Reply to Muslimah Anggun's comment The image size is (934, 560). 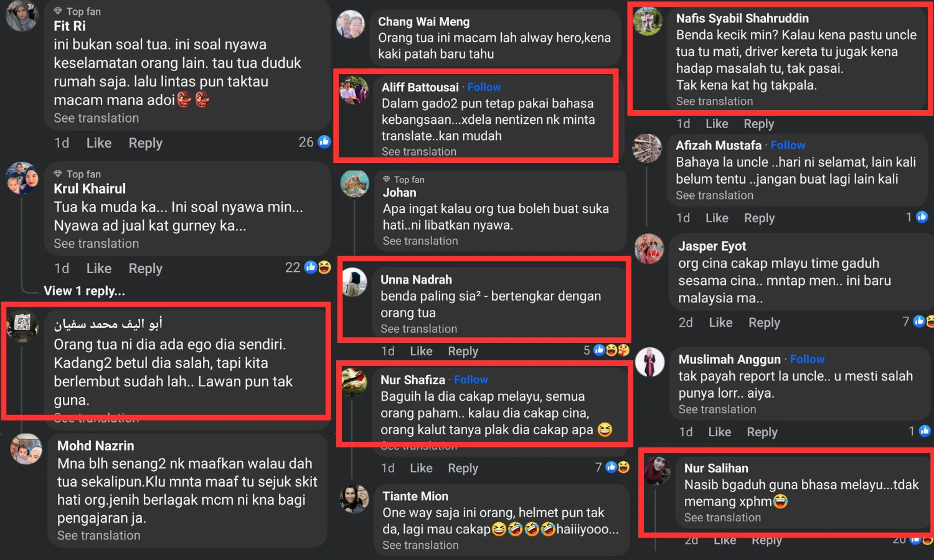pos(762,432)
